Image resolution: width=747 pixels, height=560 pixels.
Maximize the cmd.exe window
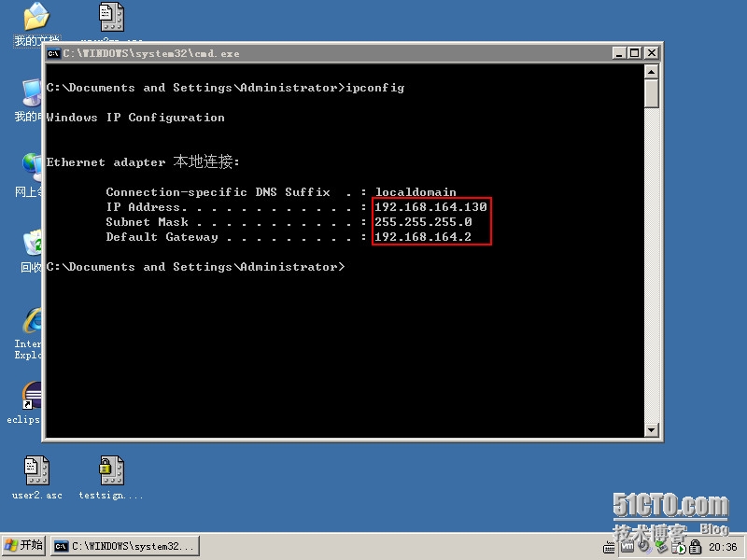[x=634, y=53]
